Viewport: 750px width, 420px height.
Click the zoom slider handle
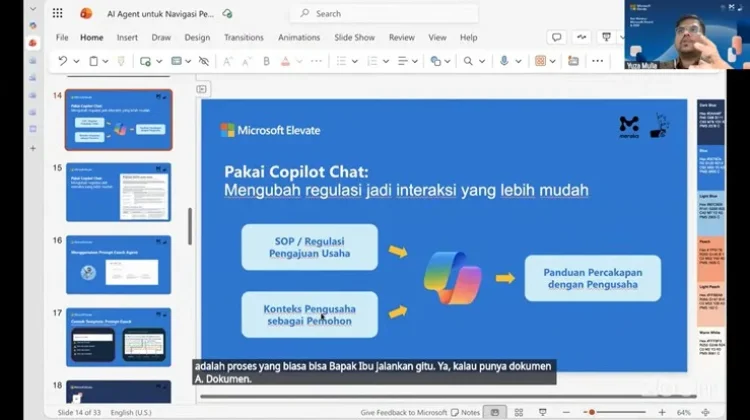592,412
